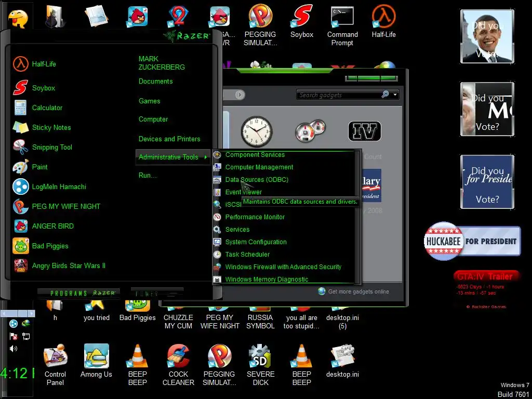This screenshot has height=399, width=532.
Task: Open ANGER BIRD in the Start menu
Action: pos(43,226)
